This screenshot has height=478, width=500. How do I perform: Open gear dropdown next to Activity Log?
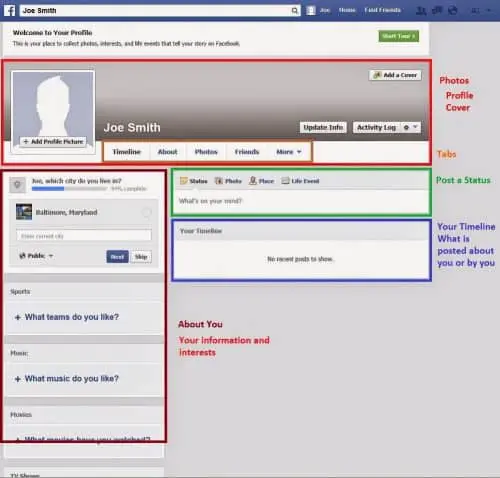point(411,127)
